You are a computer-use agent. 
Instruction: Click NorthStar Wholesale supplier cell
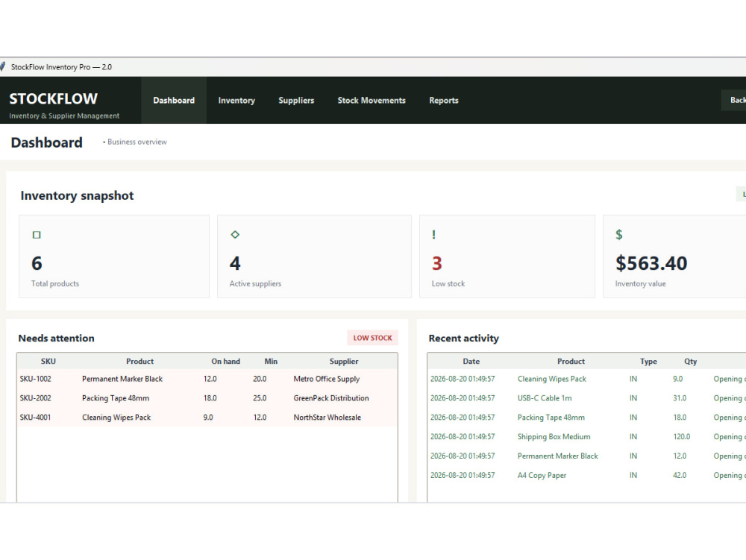327,418
